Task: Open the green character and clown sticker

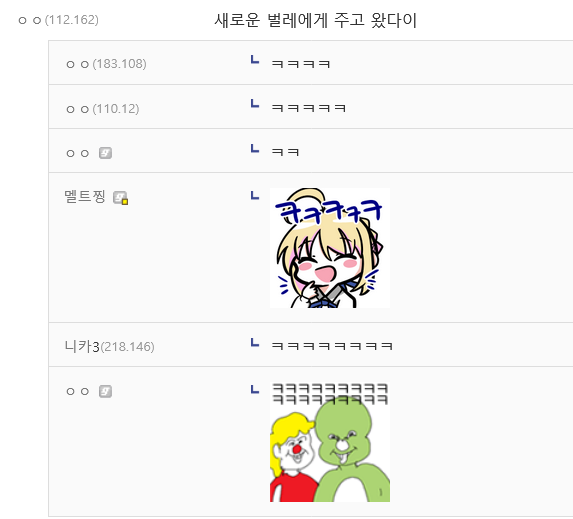Action: (x=330, y=442)
